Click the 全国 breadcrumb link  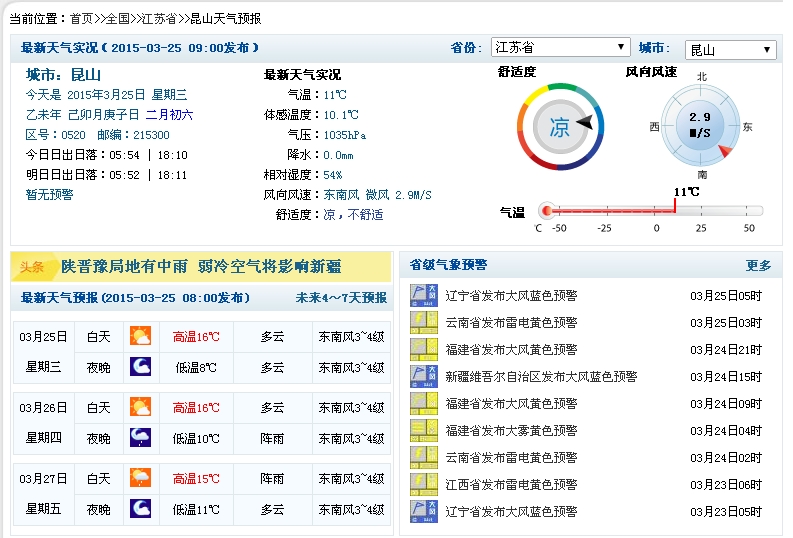point(118,19)
